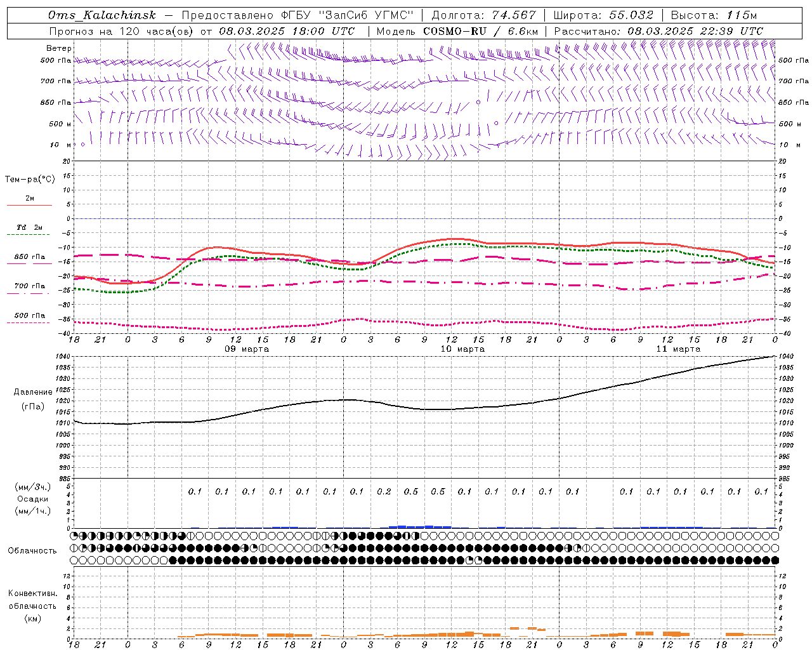Viewport: 812px width, 650px height.
Task: Click the 09 марта date label
Action: click(247, 349)
